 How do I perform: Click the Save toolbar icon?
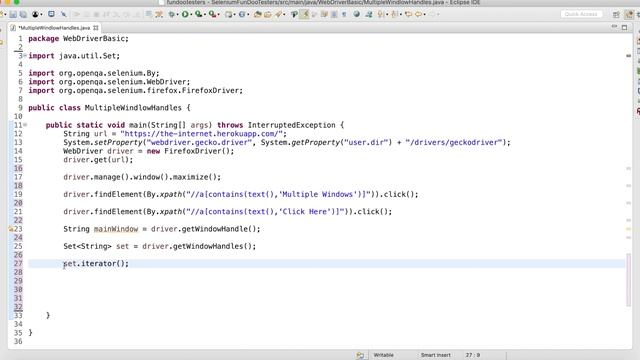13,14
